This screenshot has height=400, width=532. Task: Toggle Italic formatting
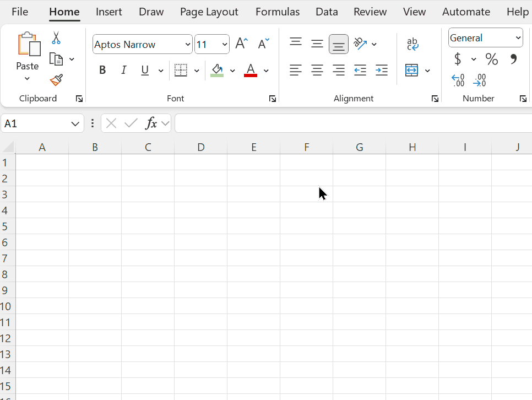pos(123,71)
